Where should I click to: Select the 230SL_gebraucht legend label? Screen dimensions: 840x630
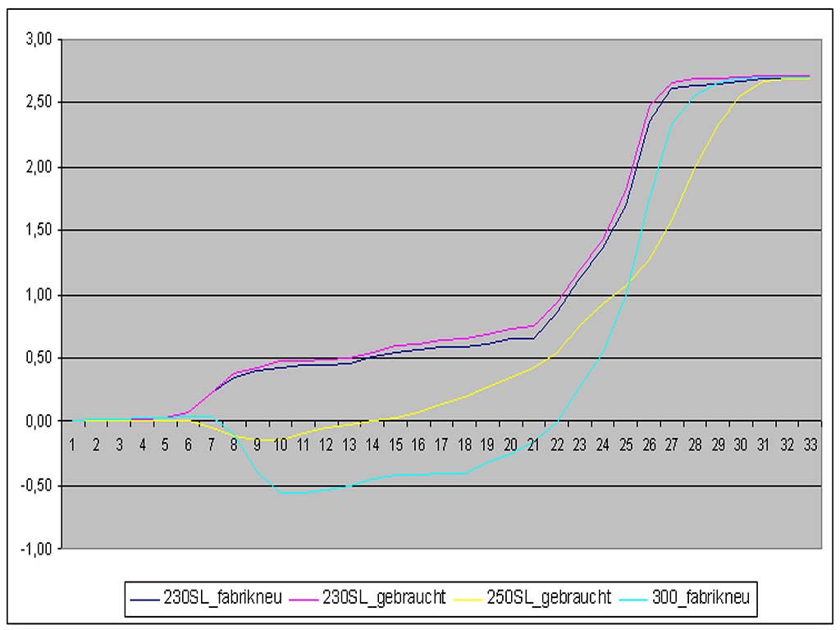click(x=386, y=598)
